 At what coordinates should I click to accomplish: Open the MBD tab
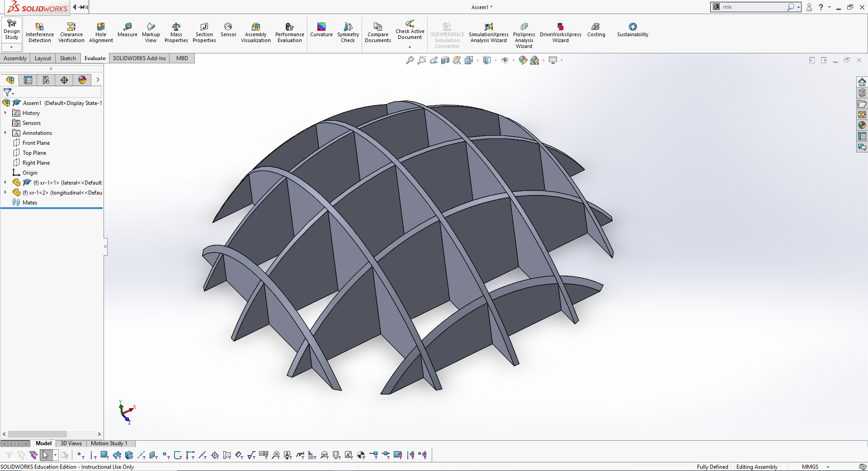[182, 58]
